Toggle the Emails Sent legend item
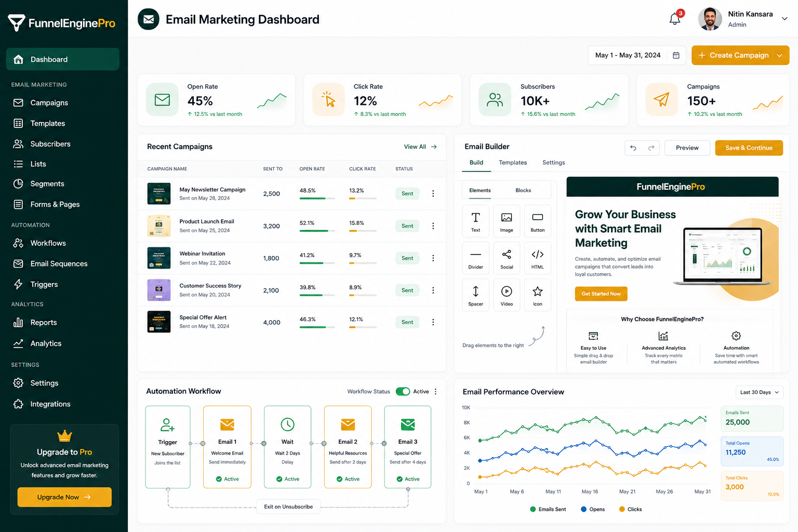This screenshot has height=532, width=798. [548, 509]
